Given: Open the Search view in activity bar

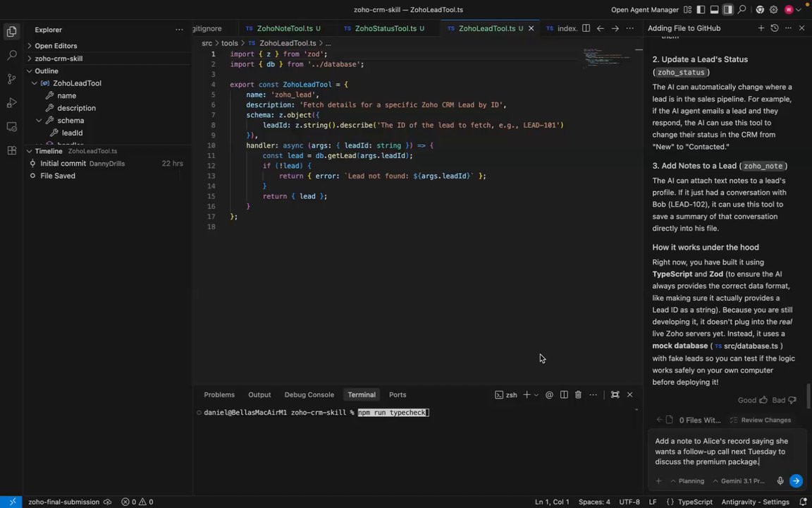Looking at the screenshot, I should (x=11, y=55).
